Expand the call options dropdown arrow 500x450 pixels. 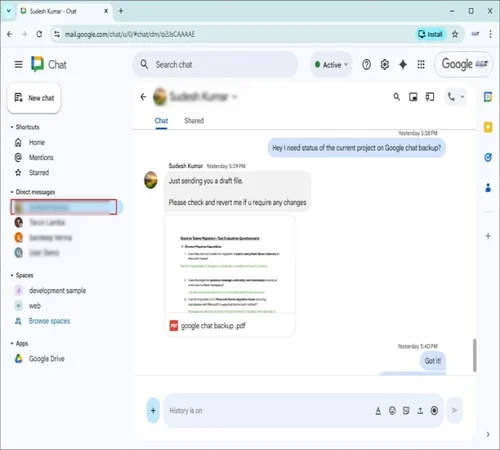[462, 97]
